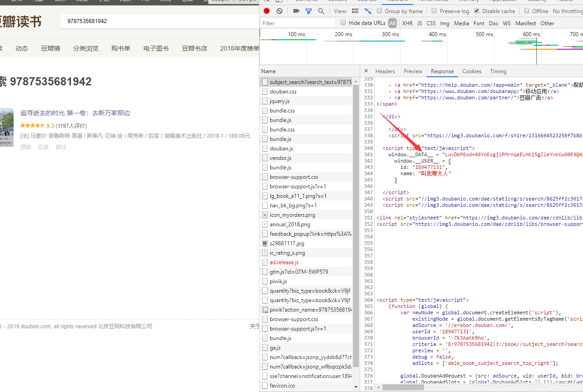
Task: Select the All filter type
Action: click(x=392, y=23)
